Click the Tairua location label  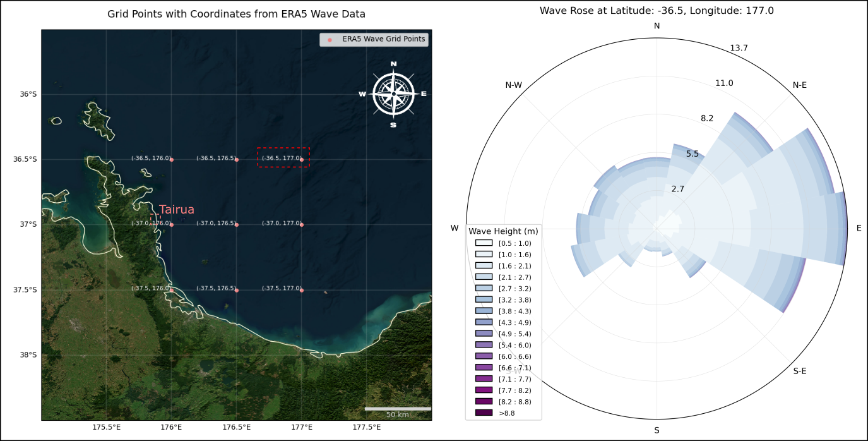(177, 210)
